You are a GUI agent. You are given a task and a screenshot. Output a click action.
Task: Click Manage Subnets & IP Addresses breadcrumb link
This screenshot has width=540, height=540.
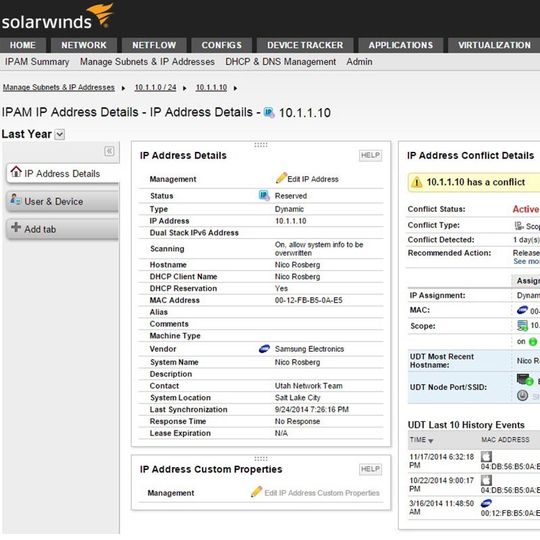59,87
